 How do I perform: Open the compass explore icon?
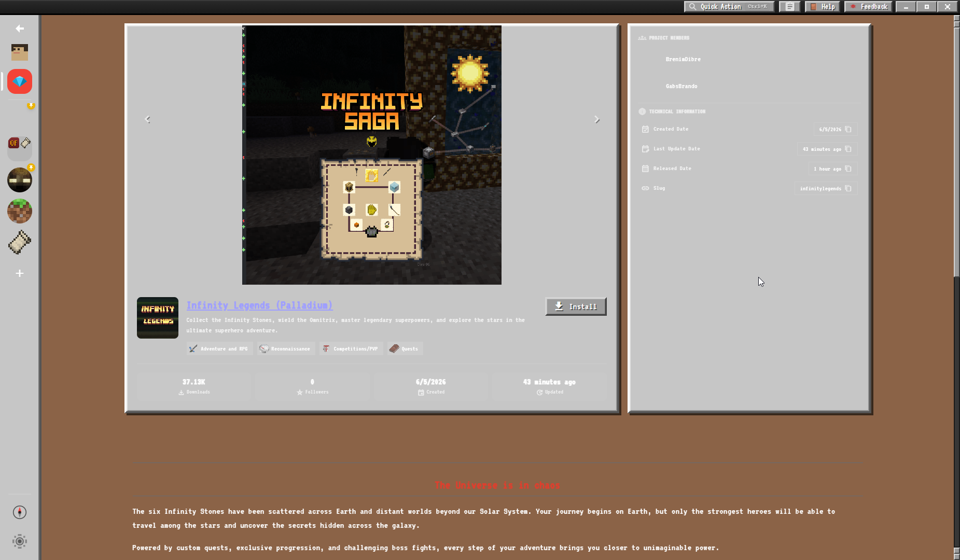coord(20,512)
